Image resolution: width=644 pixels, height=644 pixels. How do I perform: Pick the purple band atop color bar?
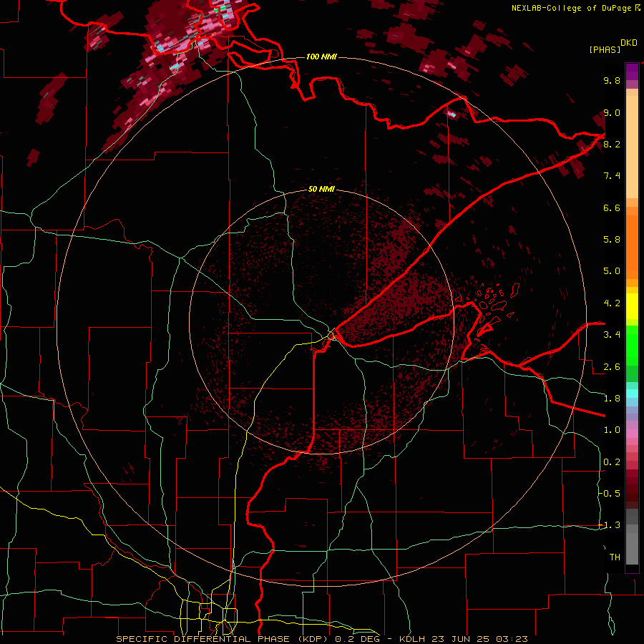(632, 72)
